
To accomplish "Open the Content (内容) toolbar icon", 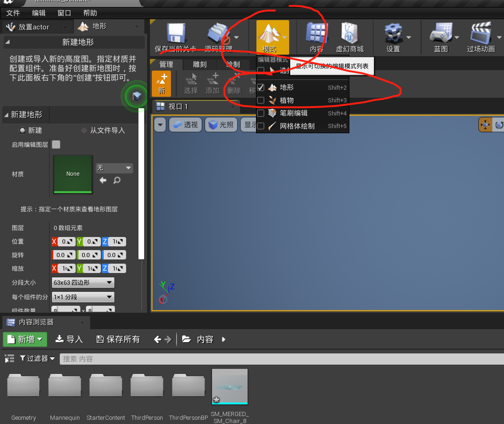I will [317, 33].
